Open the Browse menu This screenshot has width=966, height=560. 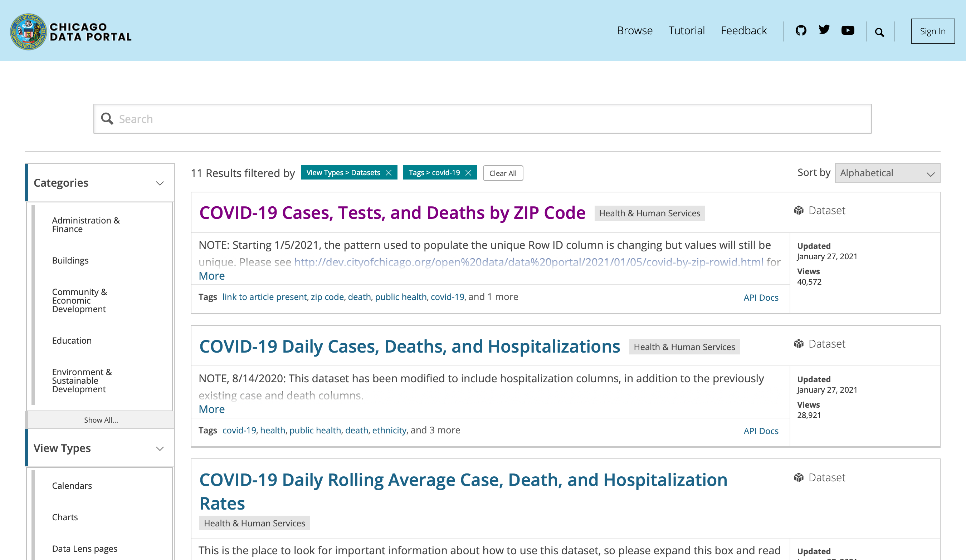coord(634,31)
